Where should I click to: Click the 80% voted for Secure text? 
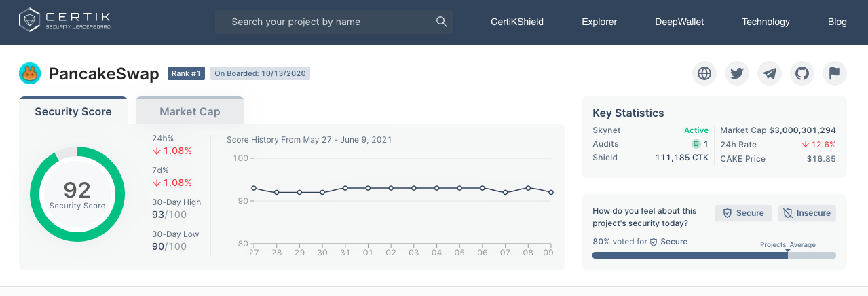[640, 241]
